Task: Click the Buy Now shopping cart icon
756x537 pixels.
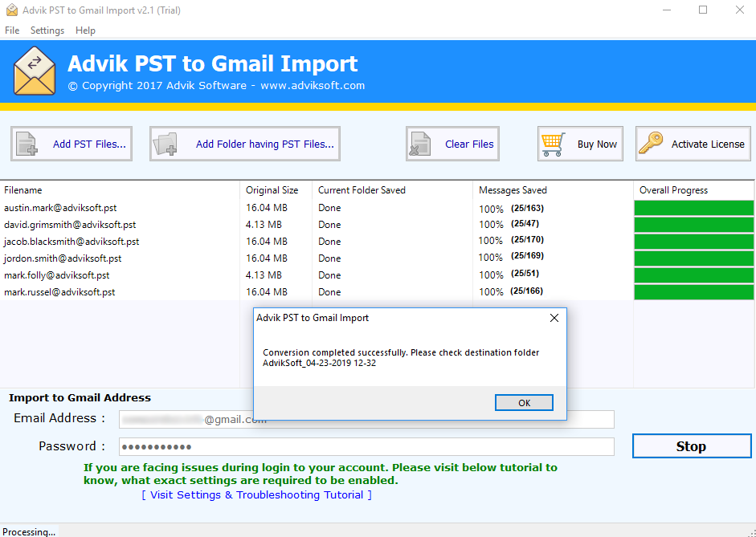Action: [553, 144]
